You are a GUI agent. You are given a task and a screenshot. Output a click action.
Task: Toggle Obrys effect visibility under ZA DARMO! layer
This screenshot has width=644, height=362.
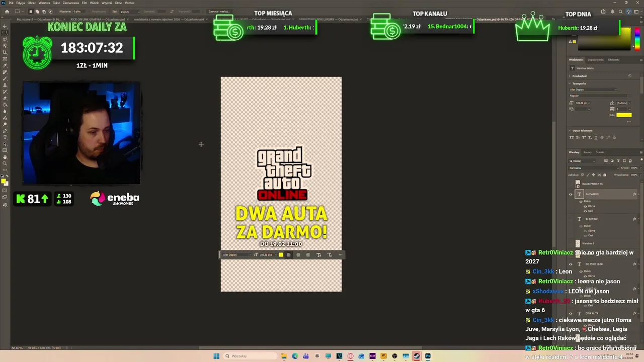[x=585, y=206]
